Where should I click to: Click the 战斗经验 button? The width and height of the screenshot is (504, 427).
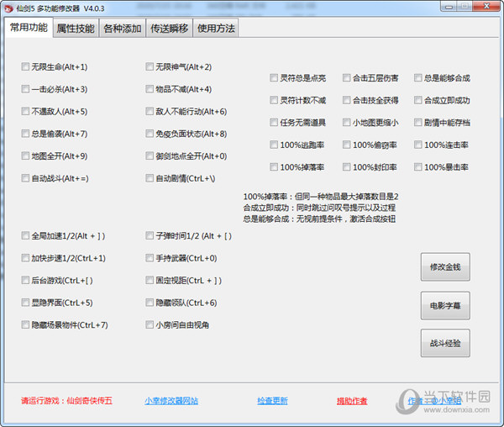(445, 343)
